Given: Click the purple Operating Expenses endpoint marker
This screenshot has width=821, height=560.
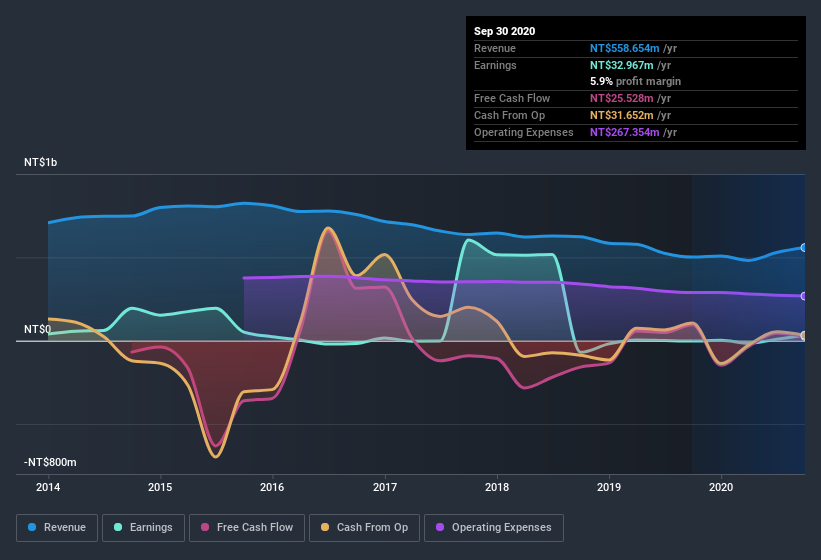Looking at the screenshot, I should point(804,296).
